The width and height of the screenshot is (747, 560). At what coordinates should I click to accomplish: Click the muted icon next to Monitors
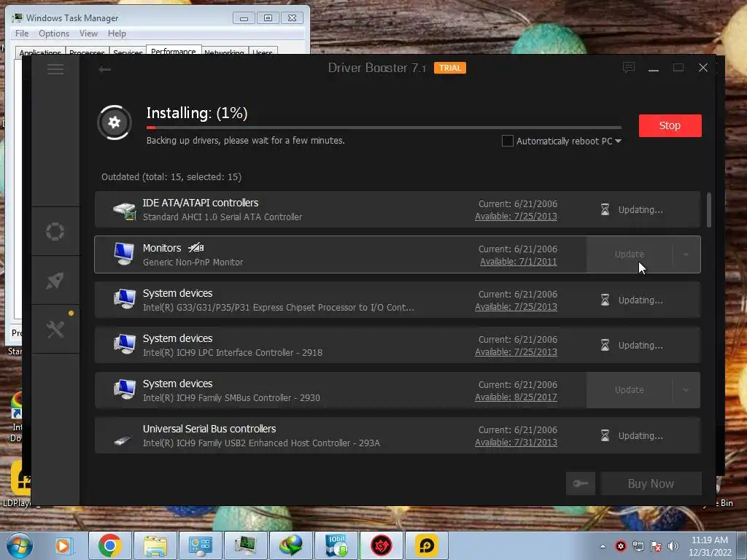pos(196,248)
